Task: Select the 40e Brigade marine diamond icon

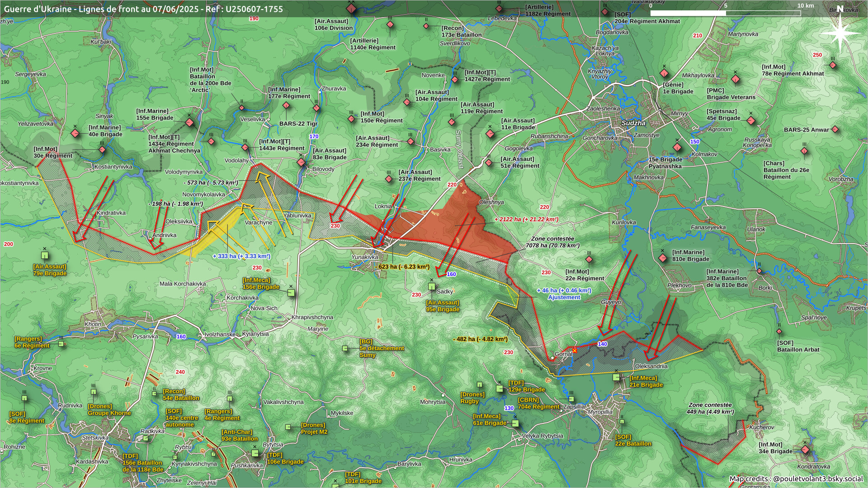Action: pyautogui.click(x=75, y=133)
